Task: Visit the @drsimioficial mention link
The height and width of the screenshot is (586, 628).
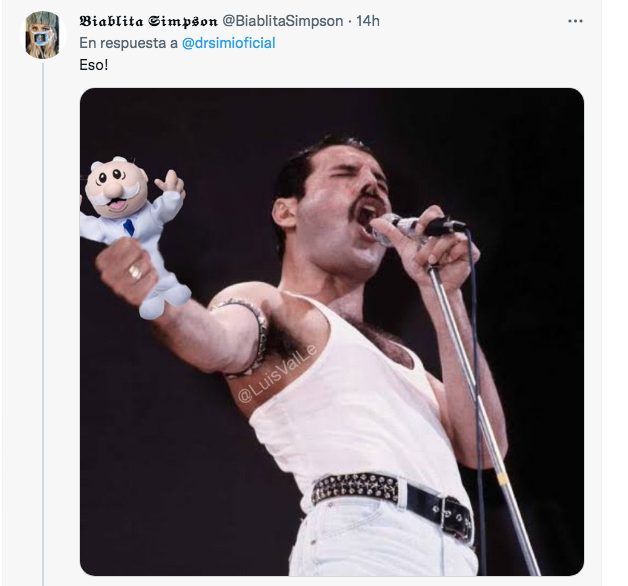Action: (x=229, y=43)
